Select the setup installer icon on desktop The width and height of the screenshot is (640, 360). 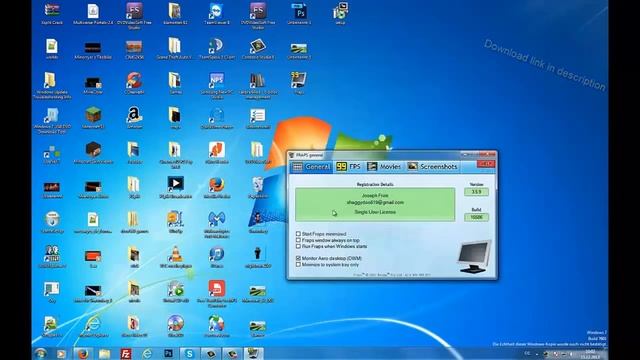tap(340, 13)
